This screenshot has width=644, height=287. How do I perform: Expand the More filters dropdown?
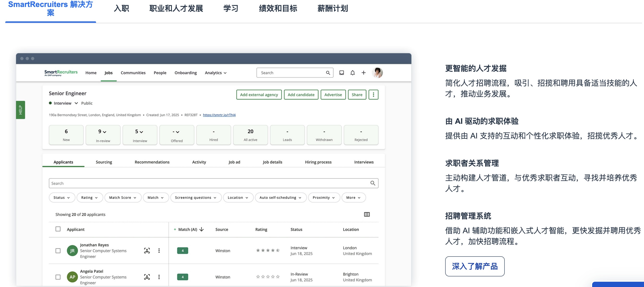pyautogui.click(x=353, y=197)
